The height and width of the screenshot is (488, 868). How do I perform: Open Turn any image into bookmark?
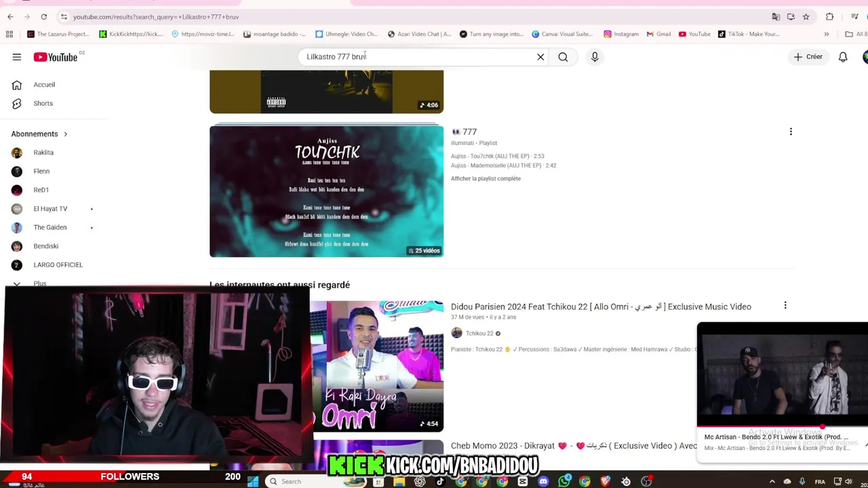(x=491, y=34)
